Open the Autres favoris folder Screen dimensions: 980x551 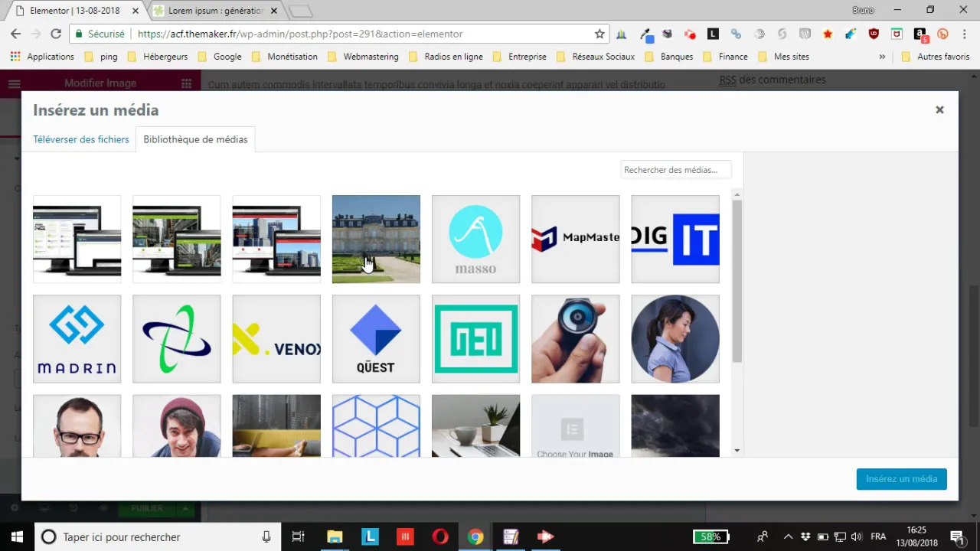tap(936, 57)
